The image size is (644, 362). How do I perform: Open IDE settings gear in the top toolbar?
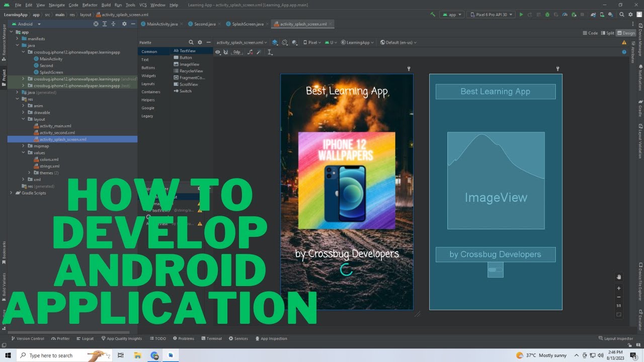(x=630, y=15)
